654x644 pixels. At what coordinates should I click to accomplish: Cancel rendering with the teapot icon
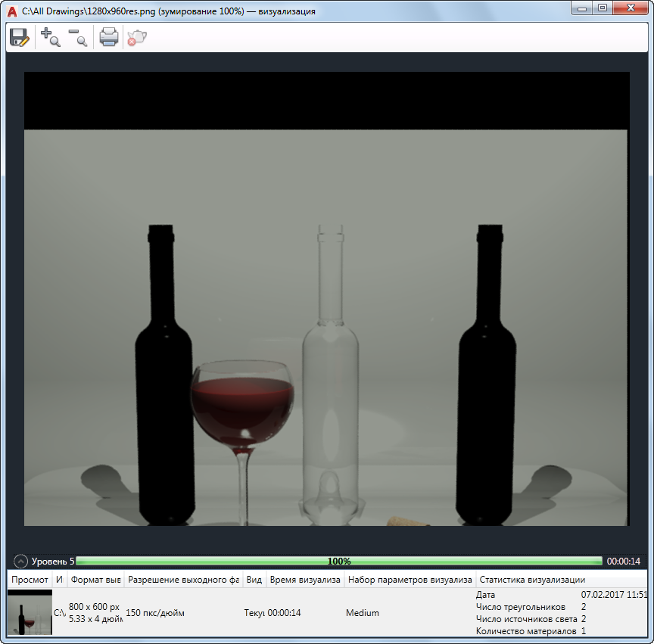pos(137,37)
